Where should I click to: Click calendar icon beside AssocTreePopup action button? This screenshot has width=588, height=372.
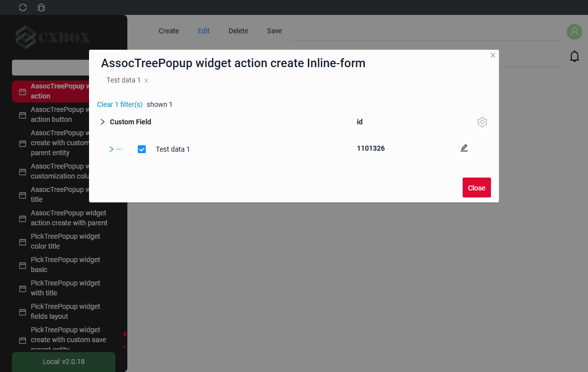[22, 115]
